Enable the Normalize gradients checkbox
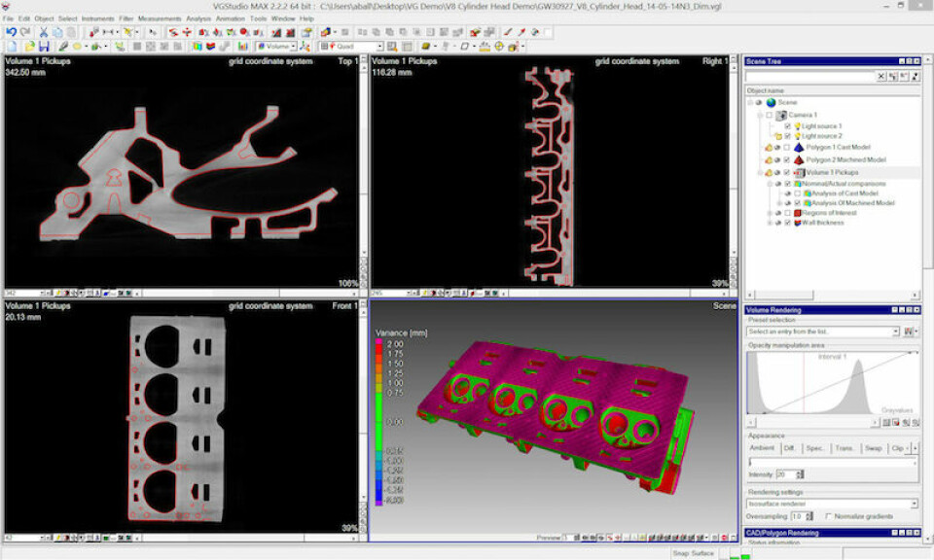934x560 pixels. coord(828,516)
